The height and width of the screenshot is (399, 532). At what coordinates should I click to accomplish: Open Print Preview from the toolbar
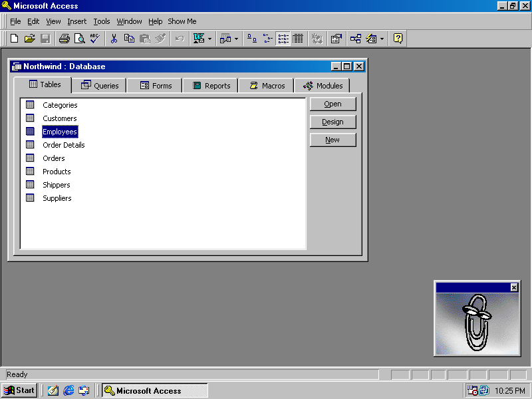tap(80, 39)
